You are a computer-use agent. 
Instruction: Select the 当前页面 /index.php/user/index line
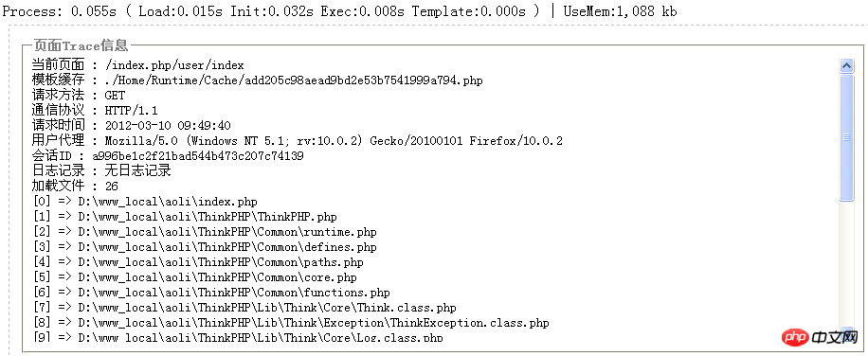tap(137, 65)
